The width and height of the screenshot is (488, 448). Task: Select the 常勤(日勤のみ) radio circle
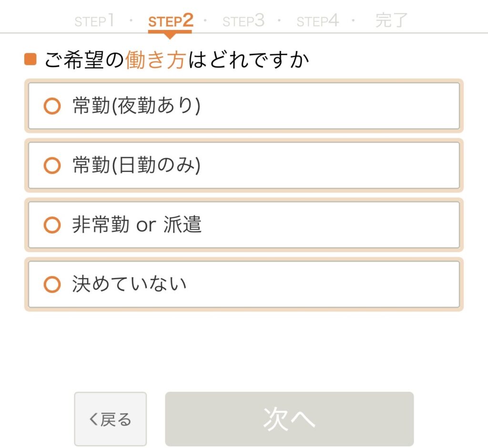coord(52,165)
